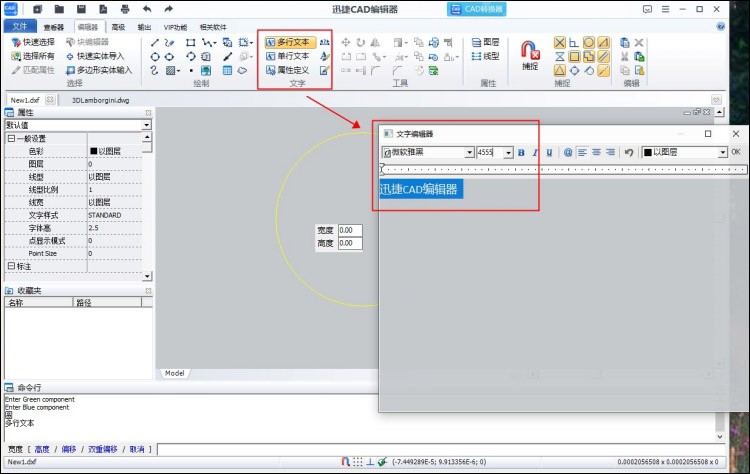The width and height of the screenshot is (750, 474).
Task: Open the 文件 menu tab
Action: 20,26
